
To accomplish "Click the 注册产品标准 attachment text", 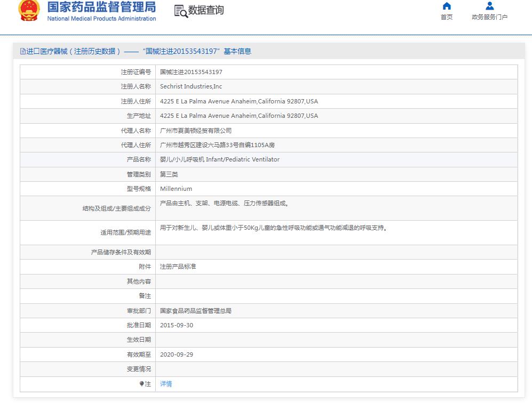I will (178, 267).
